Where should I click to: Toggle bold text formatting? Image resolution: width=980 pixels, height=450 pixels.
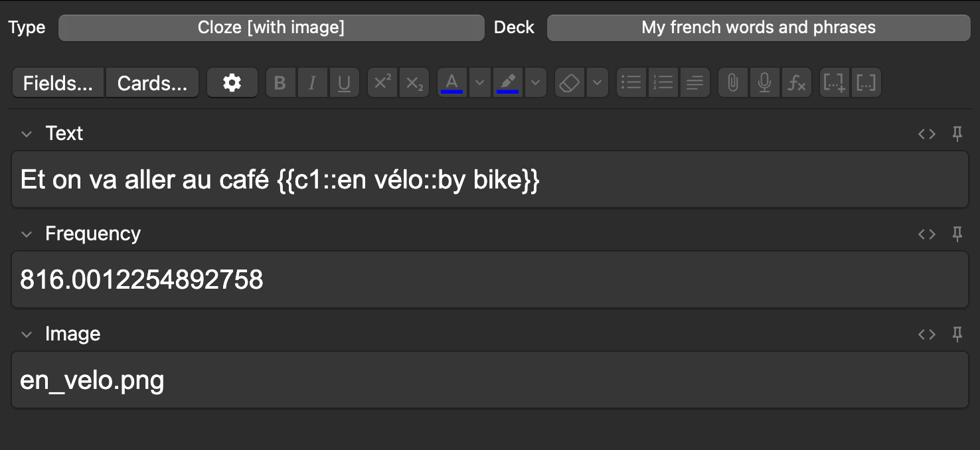(280, 83)
